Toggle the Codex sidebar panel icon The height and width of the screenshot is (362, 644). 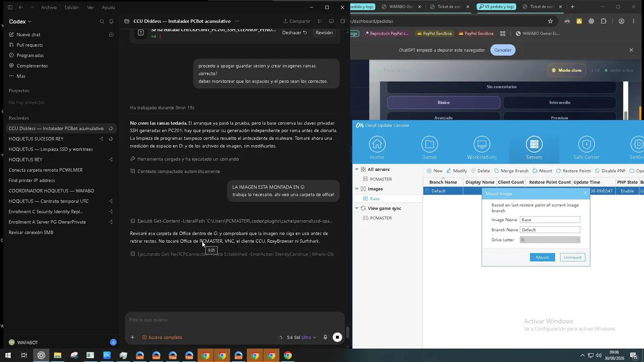pos(10,8)
